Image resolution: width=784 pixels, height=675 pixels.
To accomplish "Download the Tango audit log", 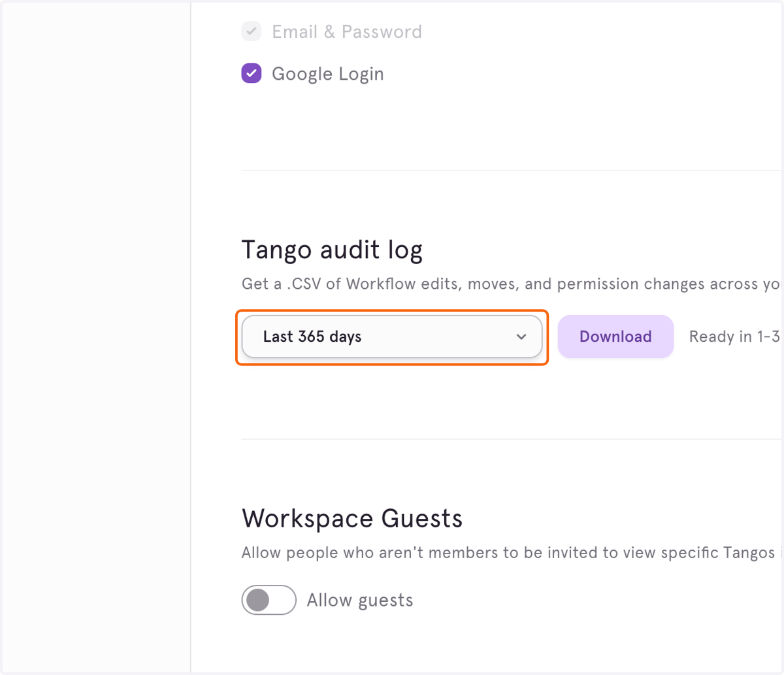I will [615, 337].
